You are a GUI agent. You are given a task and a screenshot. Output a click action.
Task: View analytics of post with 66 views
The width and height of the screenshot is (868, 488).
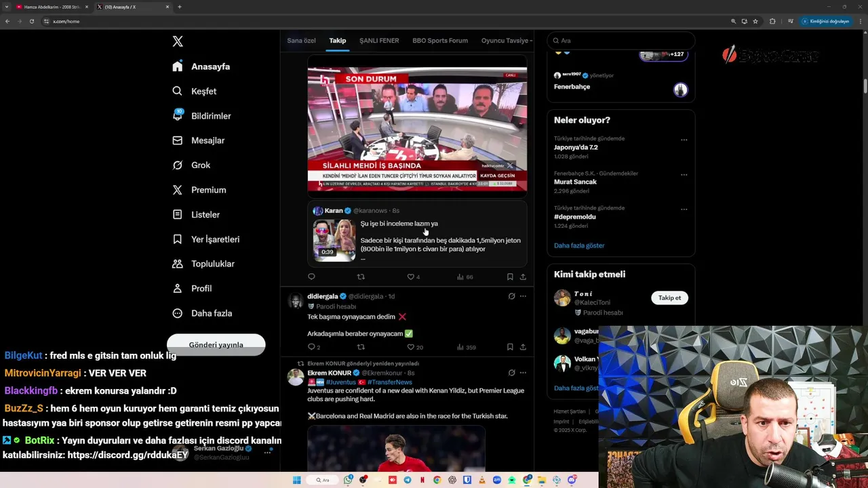465,277
